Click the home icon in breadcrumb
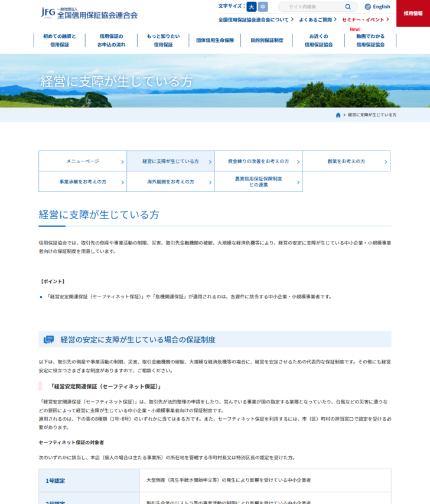430x504 pixels. click(x=338, y=115)
